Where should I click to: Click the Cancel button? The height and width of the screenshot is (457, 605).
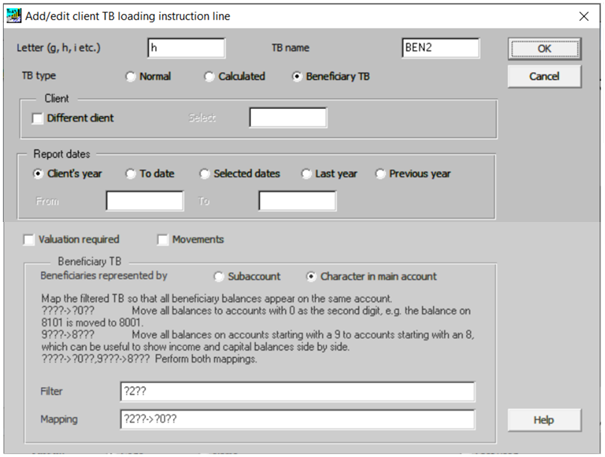coord(544,76)
